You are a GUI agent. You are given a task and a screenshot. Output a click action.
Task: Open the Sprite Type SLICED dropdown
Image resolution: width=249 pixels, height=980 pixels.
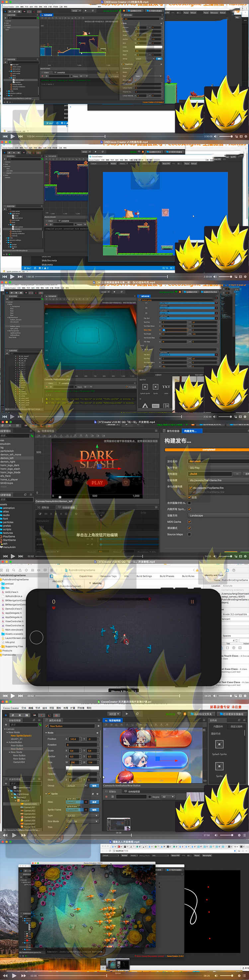click(x=81, y=815)
